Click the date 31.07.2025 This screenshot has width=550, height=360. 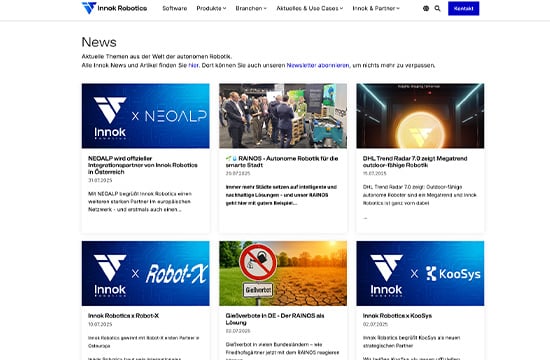pyautogui.click(x=100, y=180)
